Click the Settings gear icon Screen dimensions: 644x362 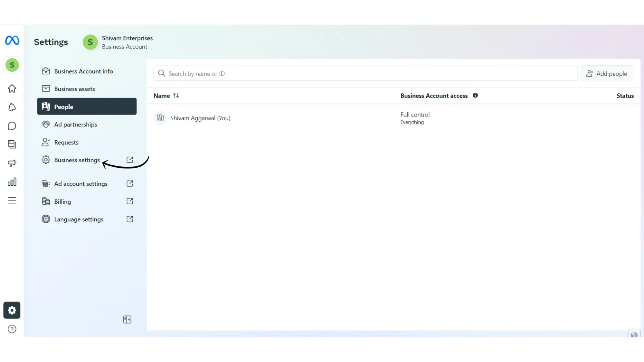click(12, 310)
